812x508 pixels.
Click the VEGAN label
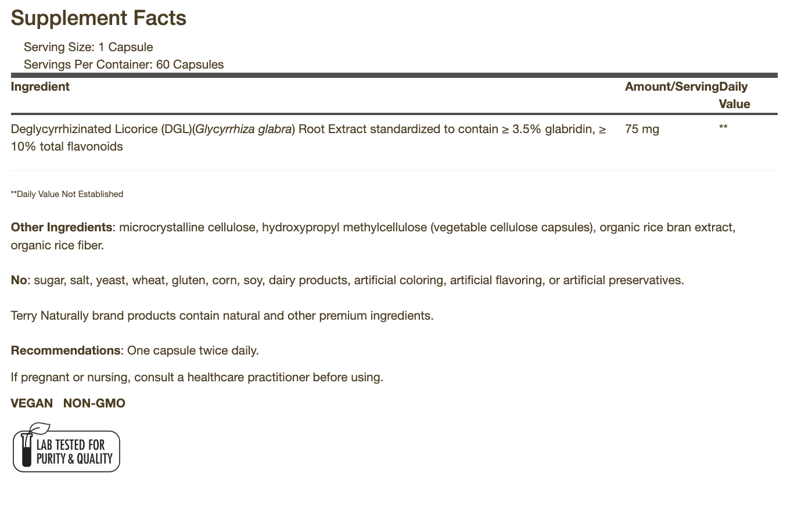coord(32,403)
